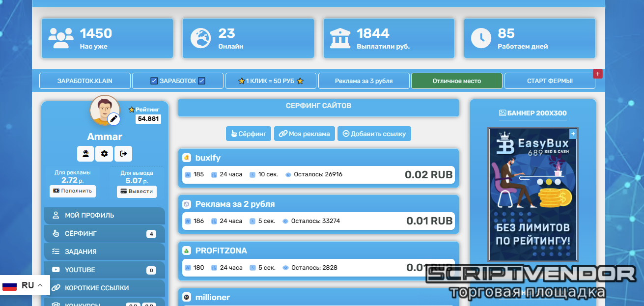Click the hash icon beside 185
The width and height of the screenshot is (644, 306).
[188, 174]
